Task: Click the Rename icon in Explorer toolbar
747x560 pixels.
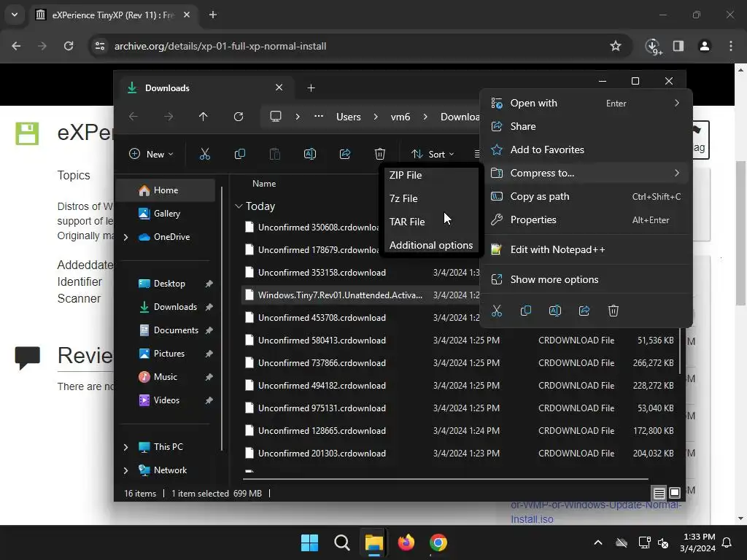Action: click(x=309, y=154)
